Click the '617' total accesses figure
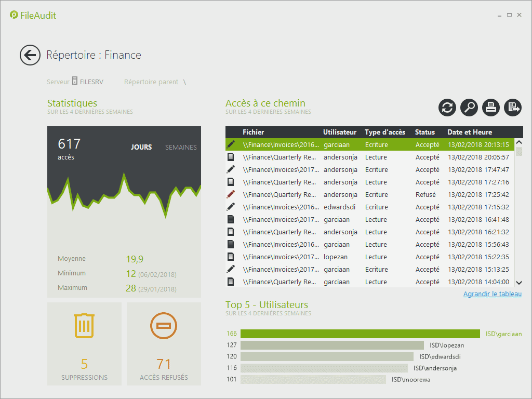Image resolution: width=532 pixels, height=399 pixels. (x=69, y=144)
